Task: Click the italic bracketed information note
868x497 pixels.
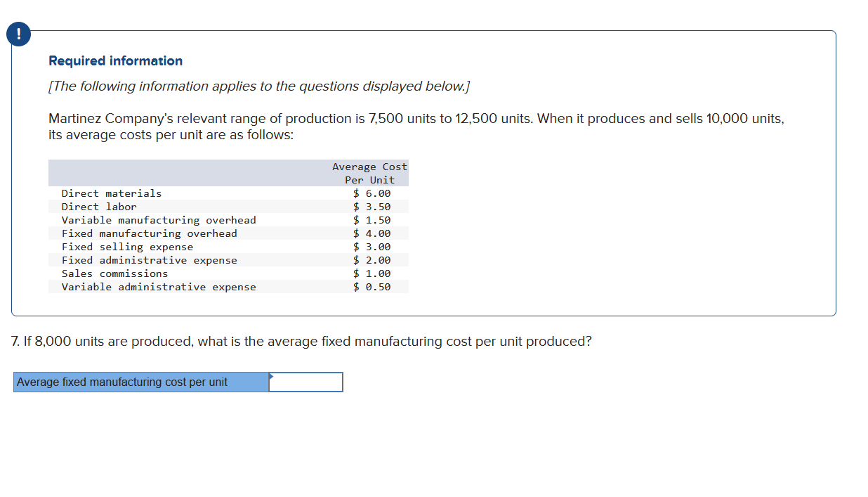Action: pyautogui.click(x=259, y=86)
